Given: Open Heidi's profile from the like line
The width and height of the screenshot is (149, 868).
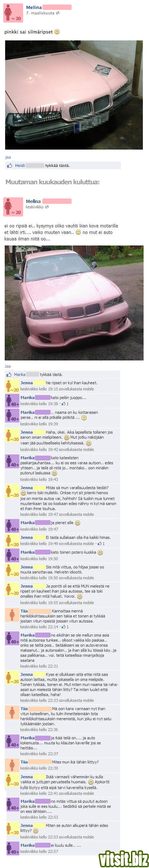Looking at the screenshot, I should point(20,165).
